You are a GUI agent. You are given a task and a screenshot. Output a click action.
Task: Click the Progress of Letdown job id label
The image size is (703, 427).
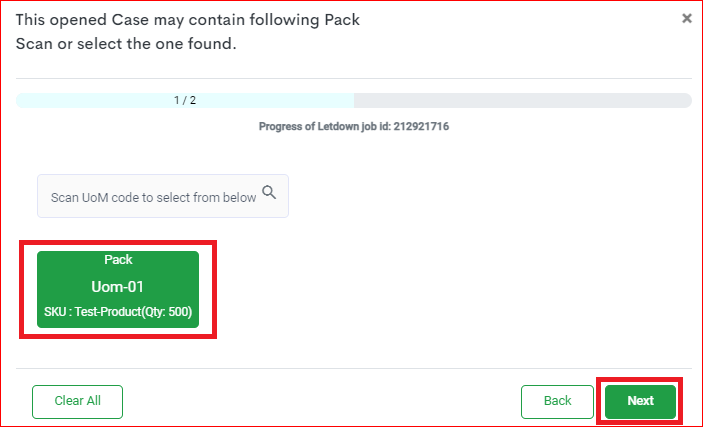(354, 126)
